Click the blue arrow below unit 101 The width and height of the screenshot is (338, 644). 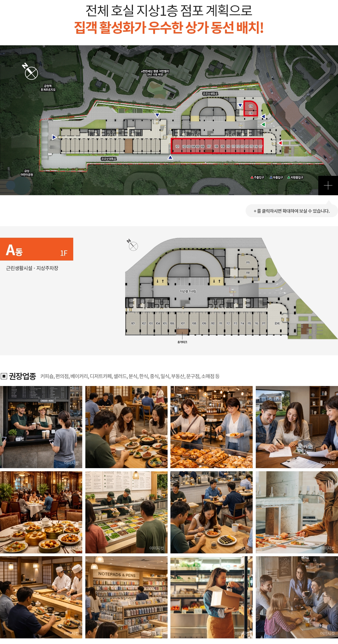click(x=170, y=157)
